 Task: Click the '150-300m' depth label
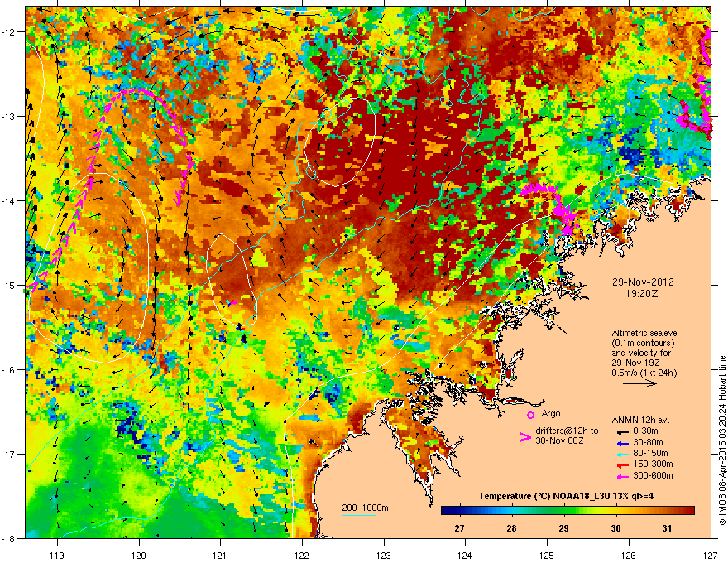point(653,464)
